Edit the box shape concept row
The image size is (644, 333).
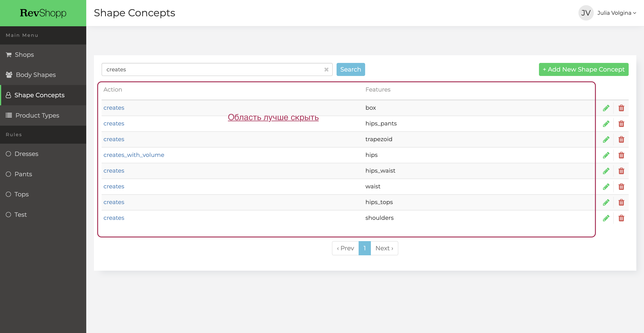pos(606,108)
